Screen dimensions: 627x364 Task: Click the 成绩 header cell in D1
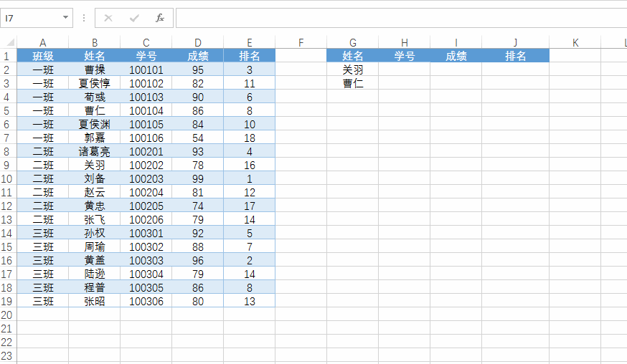197,56
